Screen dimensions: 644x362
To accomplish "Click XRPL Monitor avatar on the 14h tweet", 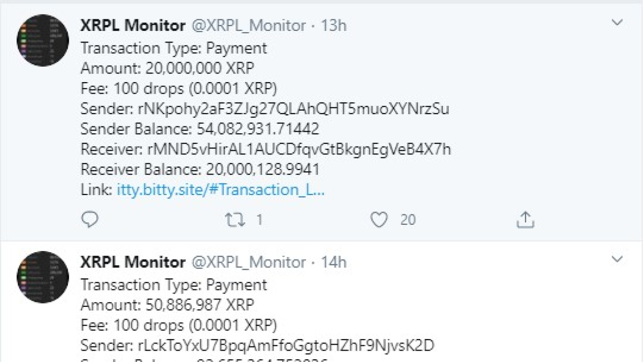I will (x=43, y=277).
